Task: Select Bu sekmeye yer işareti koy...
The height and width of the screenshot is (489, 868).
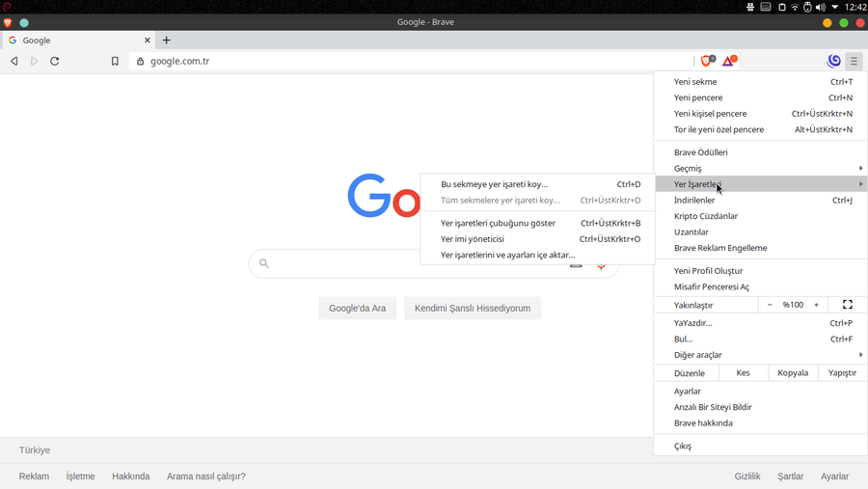Action: (x=537, y=184)
